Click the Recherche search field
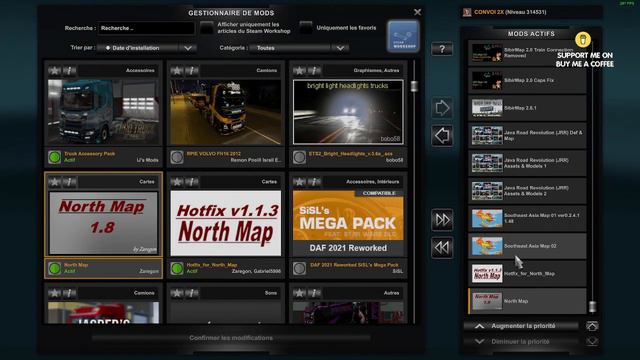The image size is (640, 360). [146, 28]
